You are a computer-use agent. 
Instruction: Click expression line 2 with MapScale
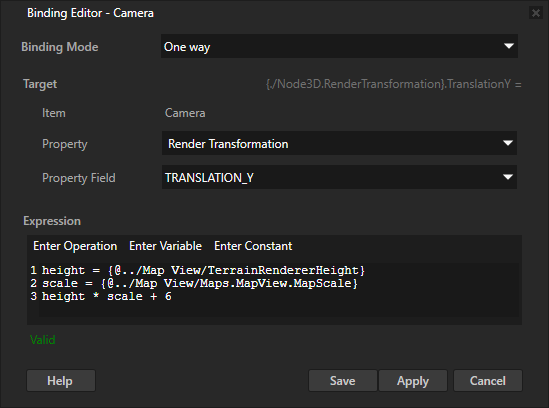click(x=200, y=283)
